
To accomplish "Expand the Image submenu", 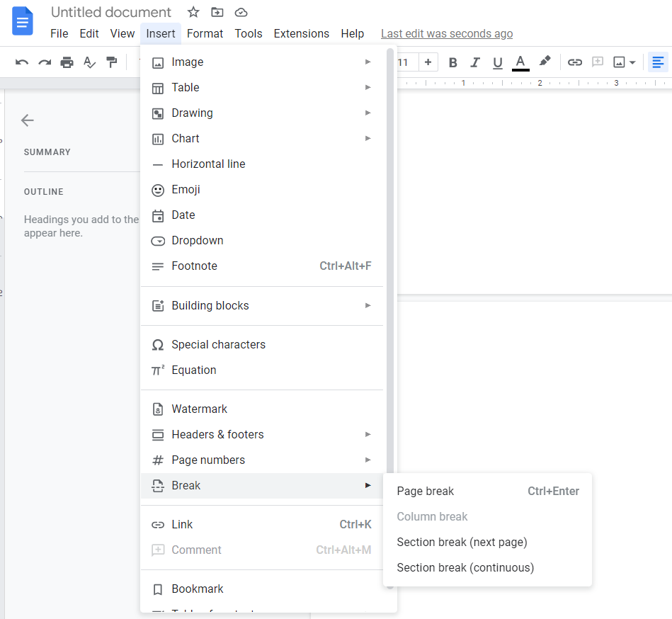I will tap(262, 62).
